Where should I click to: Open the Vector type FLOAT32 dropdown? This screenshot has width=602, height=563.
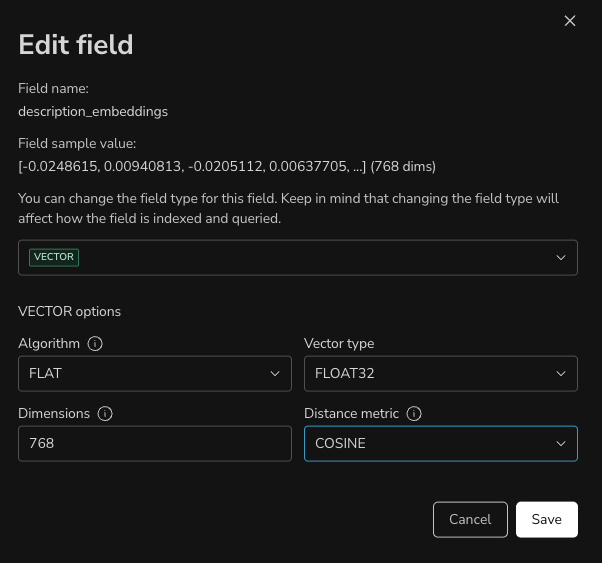(441, 374)
